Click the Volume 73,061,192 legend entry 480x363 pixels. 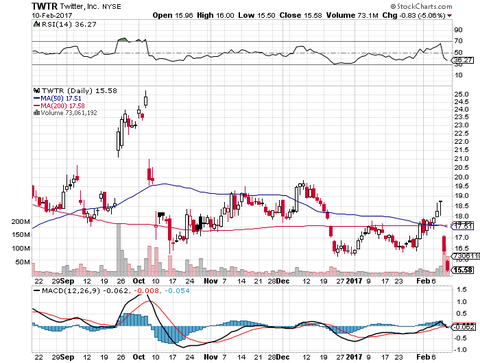click(x=69, y=113)
